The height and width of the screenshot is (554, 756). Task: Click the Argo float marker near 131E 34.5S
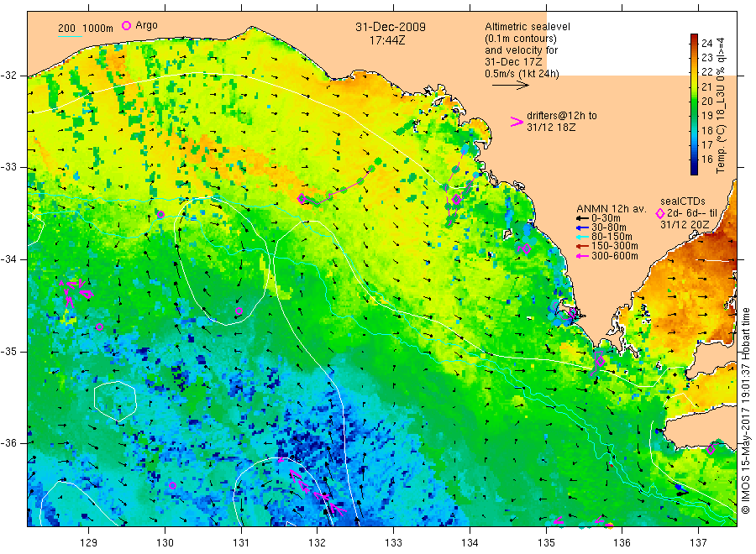click(x=239, y=311)
